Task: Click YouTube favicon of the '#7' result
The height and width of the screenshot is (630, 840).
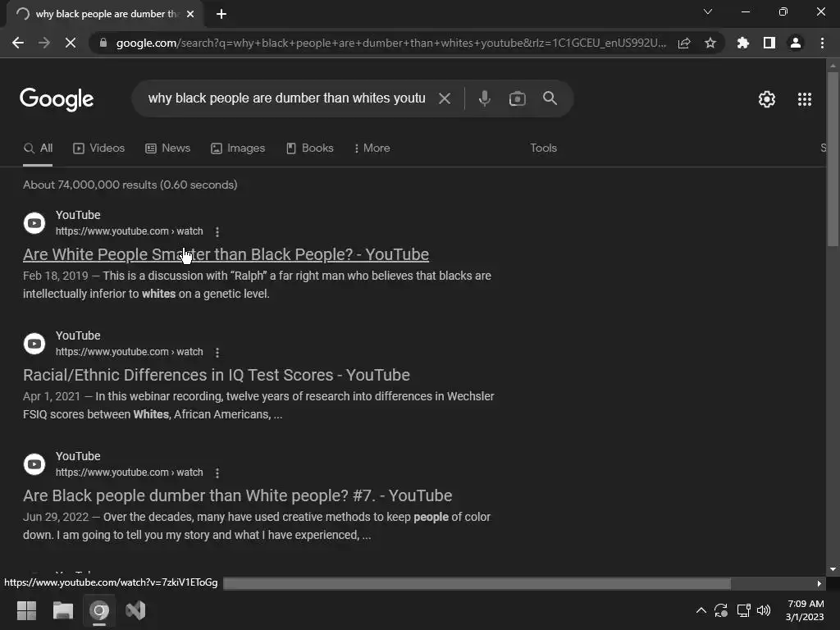Action: (34, 464)
